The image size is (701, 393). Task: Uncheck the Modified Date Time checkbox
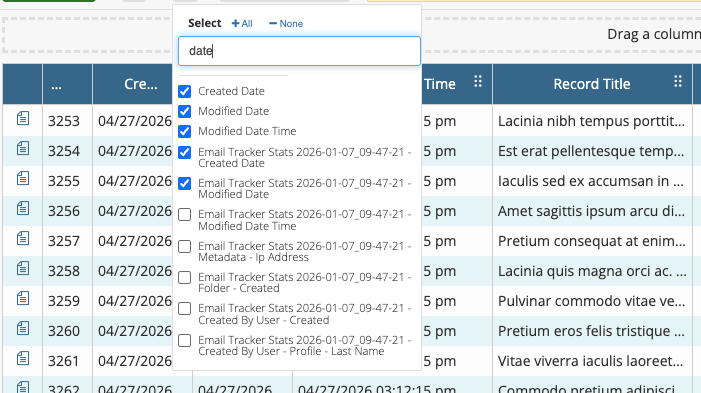tap(185, 131)
